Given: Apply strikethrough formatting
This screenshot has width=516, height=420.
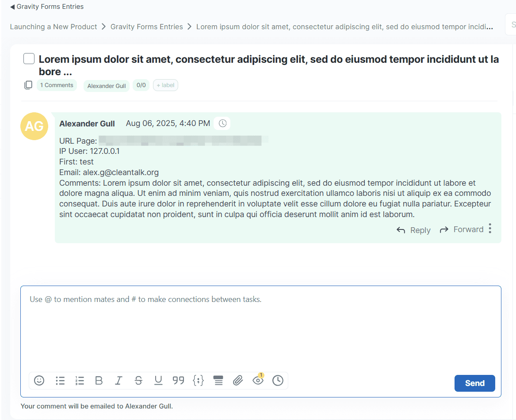Looking at the screenshot, I should click(138, 380).
